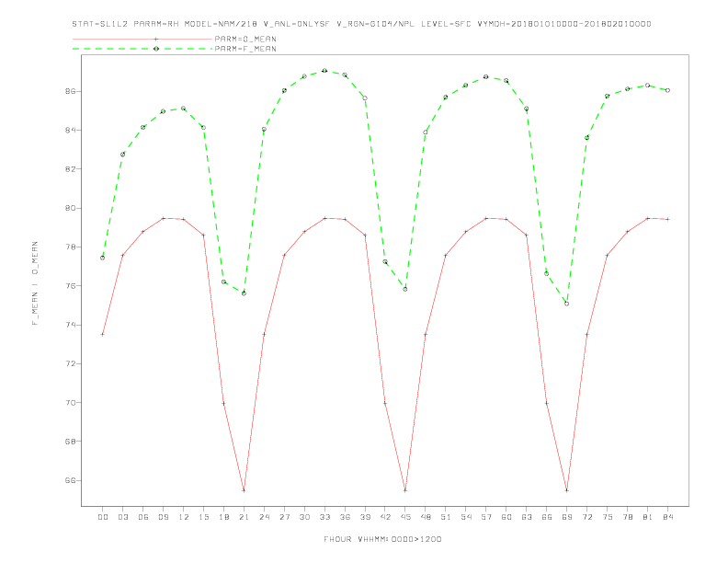The width and height of the screenshot is (728, 563).
Task: Select y-axis tick label 74
Action: [71, 325]
